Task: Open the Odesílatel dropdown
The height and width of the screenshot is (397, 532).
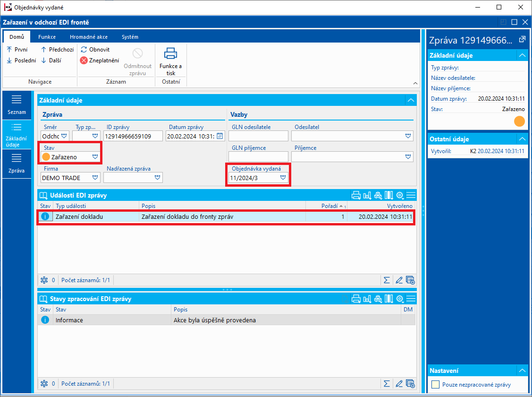Action: pos(408,136)
